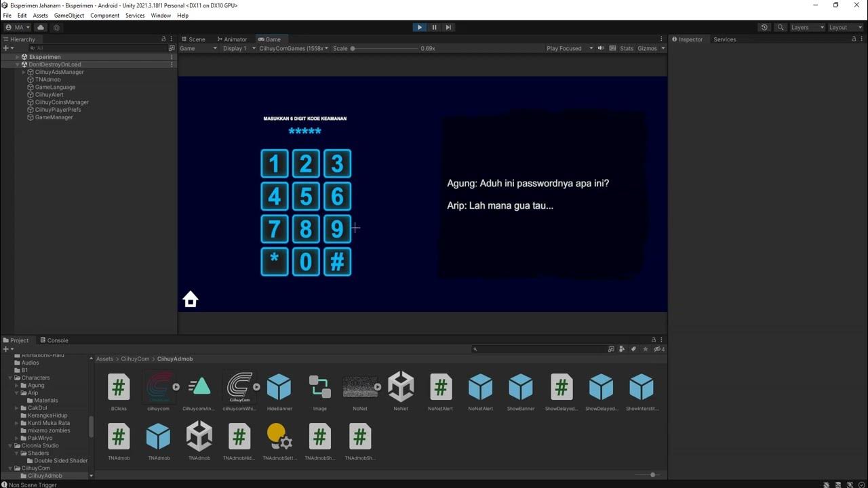Click the home icon in game view
Image resolution: width=868 pixels, height=488 pixels.
(191, 300)
